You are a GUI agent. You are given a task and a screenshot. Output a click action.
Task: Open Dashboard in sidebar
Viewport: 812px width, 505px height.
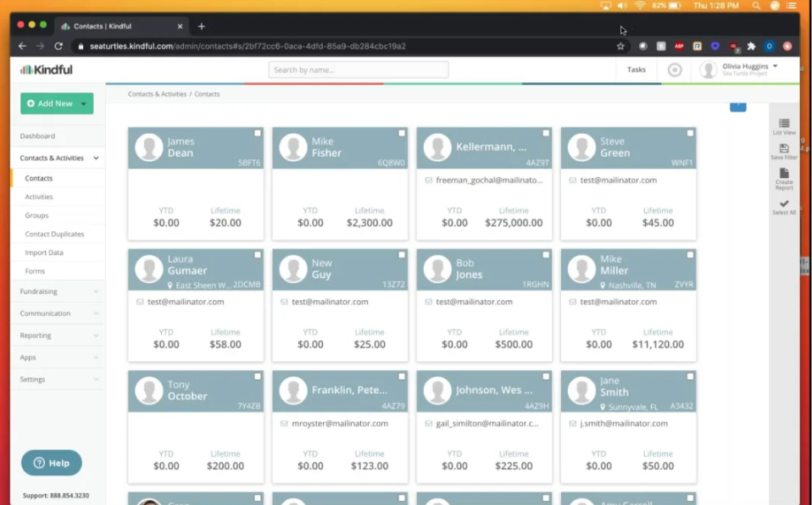click(x=37, y=136)
